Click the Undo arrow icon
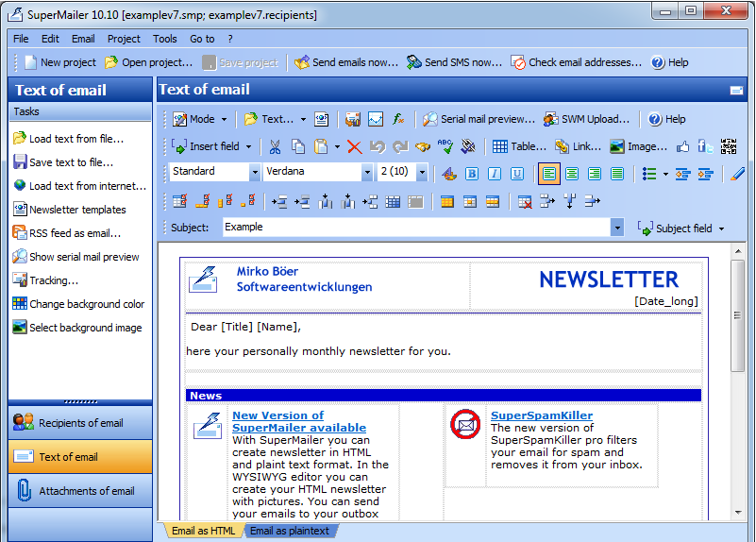Screen dimensions: 756x542 (x=378, y=146)
